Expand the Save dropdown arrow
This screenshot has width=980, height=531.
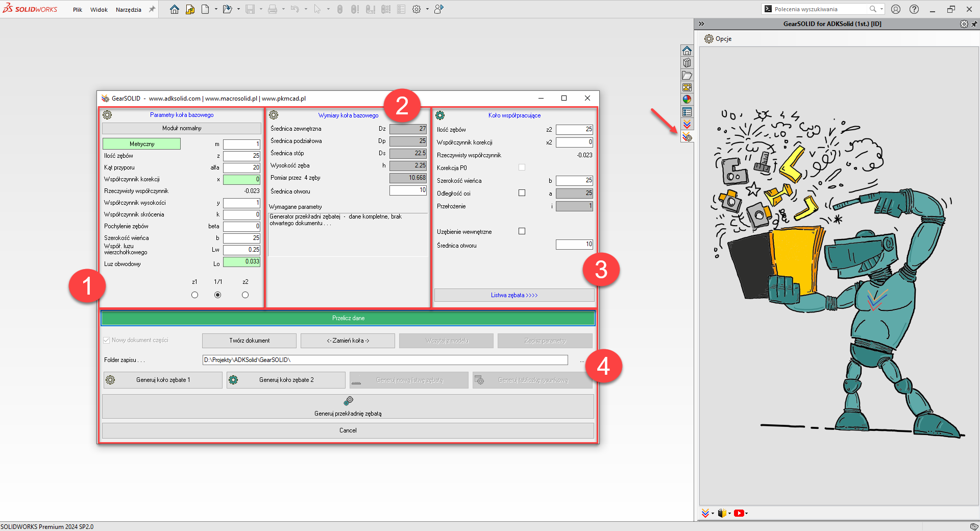(261, 9)
